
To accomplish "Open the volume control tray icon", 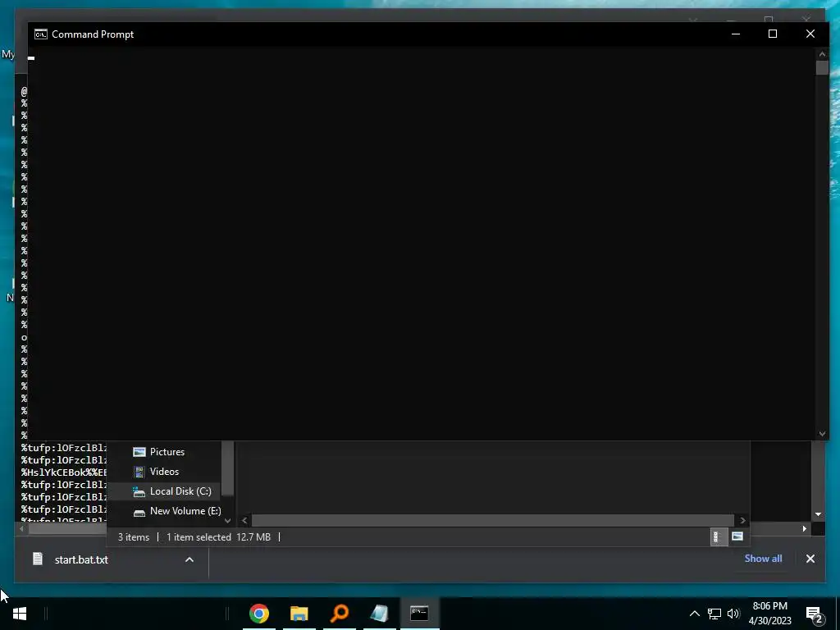I will point(733,614).
